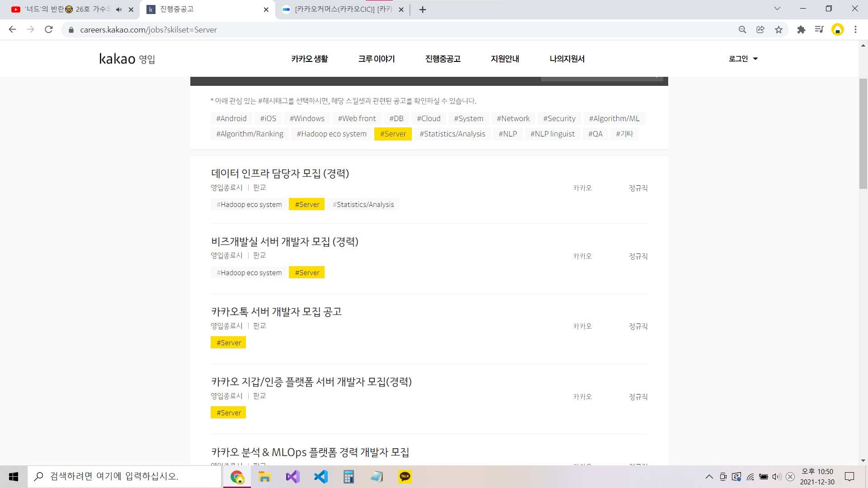Screen dimensions: 868x488
Task: Click the share page icon in address bar
Action: 760,30
